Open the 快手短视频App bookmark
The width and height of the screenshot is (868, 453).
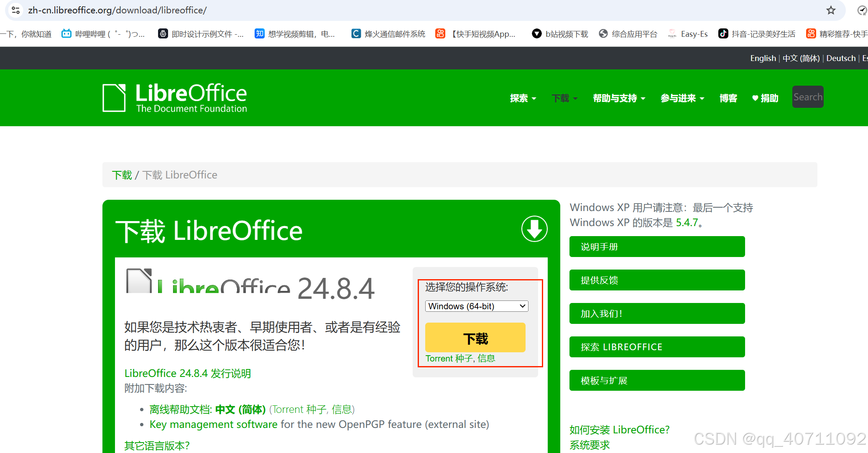(475, 34)
